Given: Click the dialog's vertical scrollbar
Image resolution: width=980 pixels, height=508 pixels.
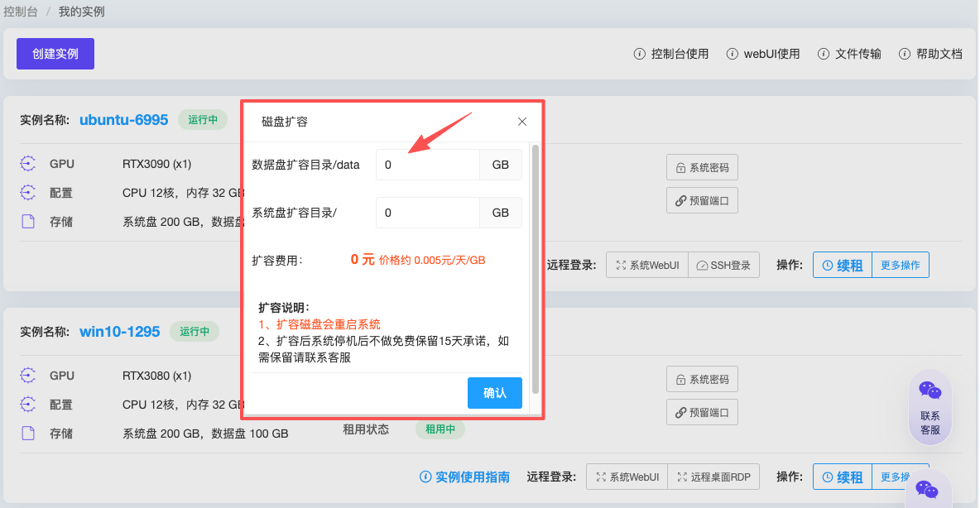Looking at the screenshot, I should (x=536, y=265).
